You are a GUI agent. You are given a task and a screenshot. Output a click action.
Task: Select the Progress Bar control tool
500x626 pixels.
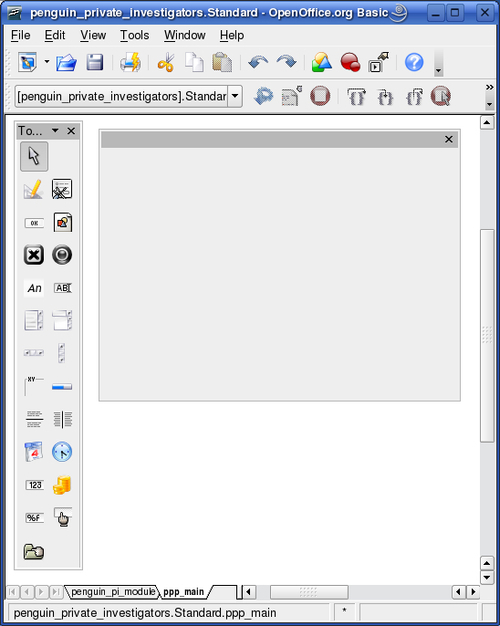[x=62, y=386]
